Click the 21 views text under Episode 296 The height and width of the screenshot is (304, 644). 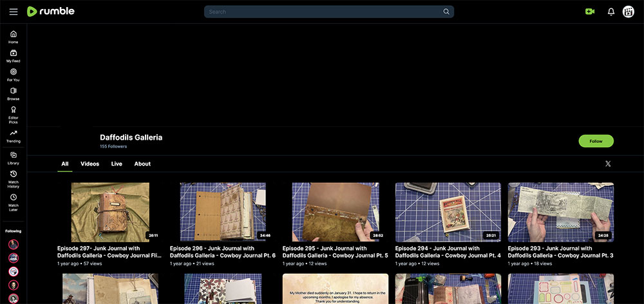[x=205, y=263]
